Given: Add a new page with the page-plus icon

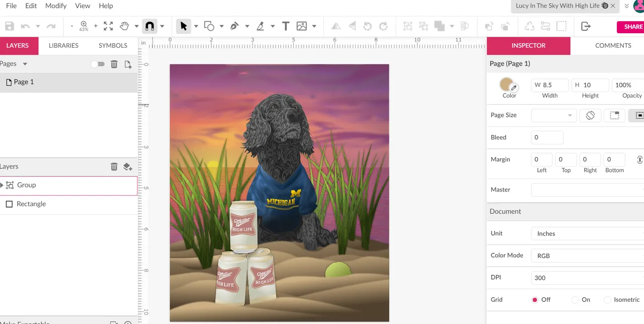Looking at the screenshot, I should point(128,64).
